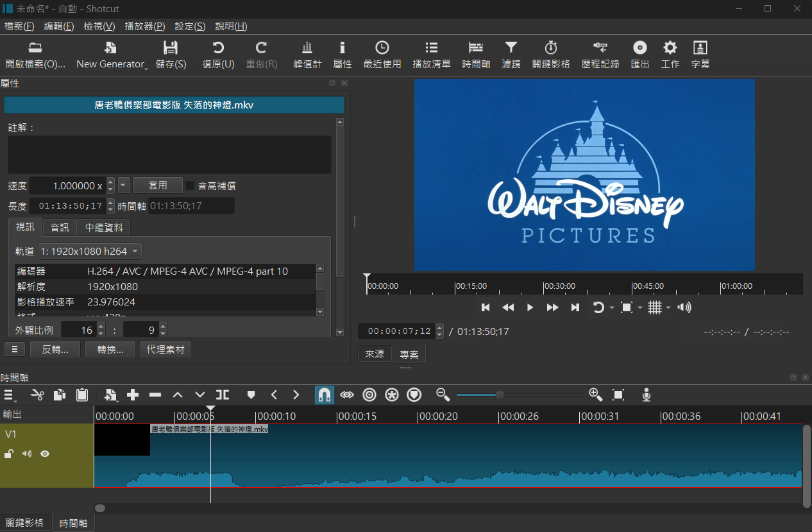Open the 軌道 track dropdown
The width and height of the screenshot is (812, 532).
[x=90, y=251]
